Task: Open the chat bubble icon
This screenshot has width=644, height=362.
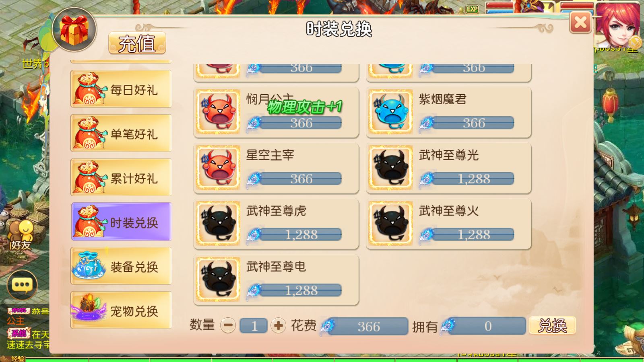Action: coord(22,284)
